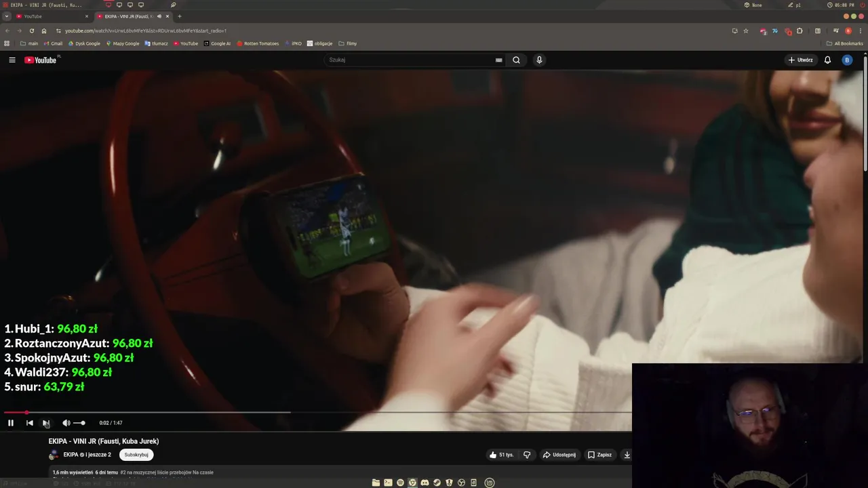Open YouTube notifications bell
The width and height of the screenshot is (868, 488).
827,60
